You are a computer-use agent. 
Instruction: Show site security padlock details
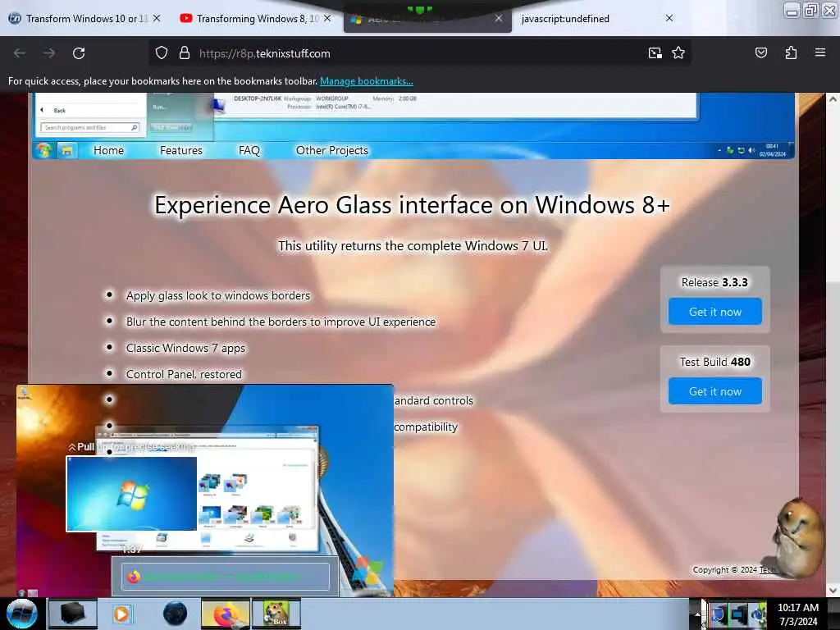coord(185,53)
